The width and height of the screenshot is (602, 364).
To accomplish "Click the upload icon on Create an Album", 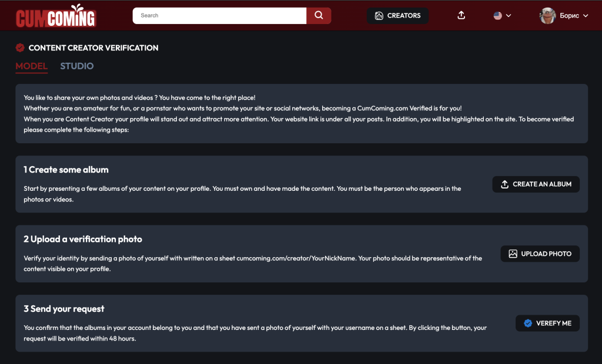I will click(504, 184).
